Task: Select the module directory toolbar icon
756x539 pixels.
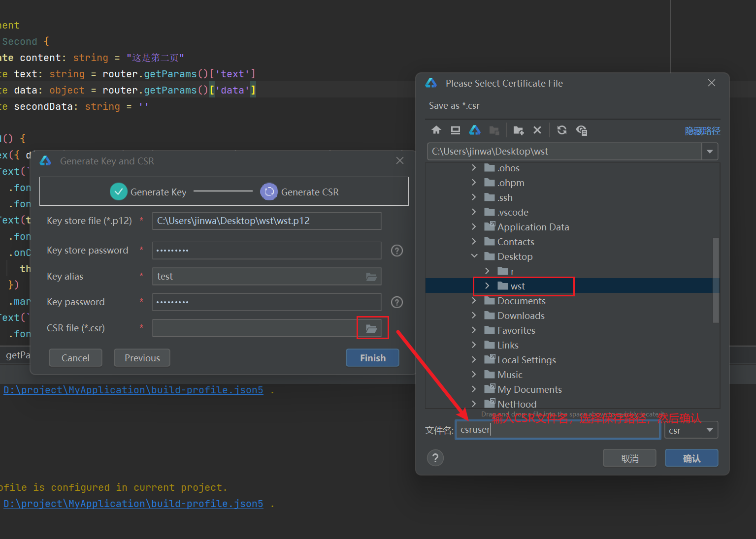Action: [494, 130]
